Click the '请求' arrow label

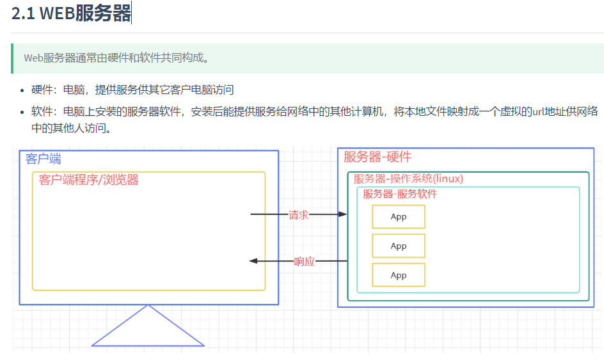pos(299,214)
